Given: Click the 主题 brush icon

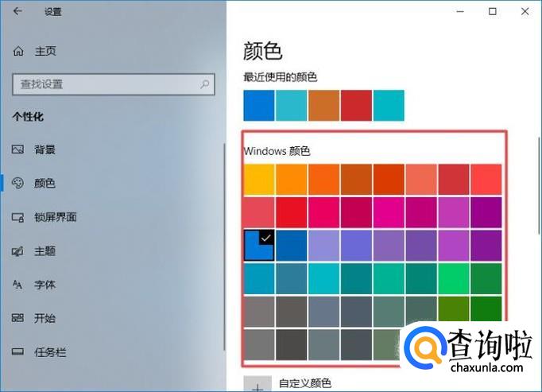Looking at the screenshot, I should 17,250.
